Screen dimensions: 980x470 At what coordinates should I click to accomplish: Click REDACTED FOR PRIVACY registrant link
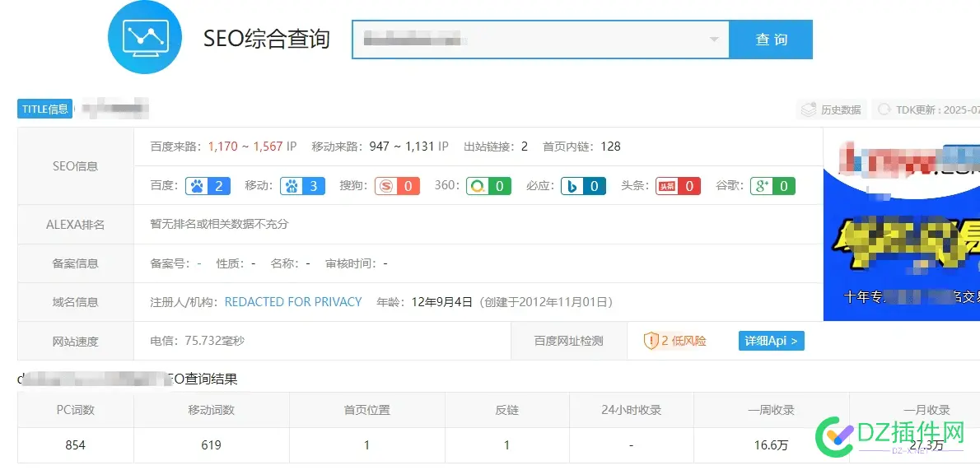coord(293,302)
